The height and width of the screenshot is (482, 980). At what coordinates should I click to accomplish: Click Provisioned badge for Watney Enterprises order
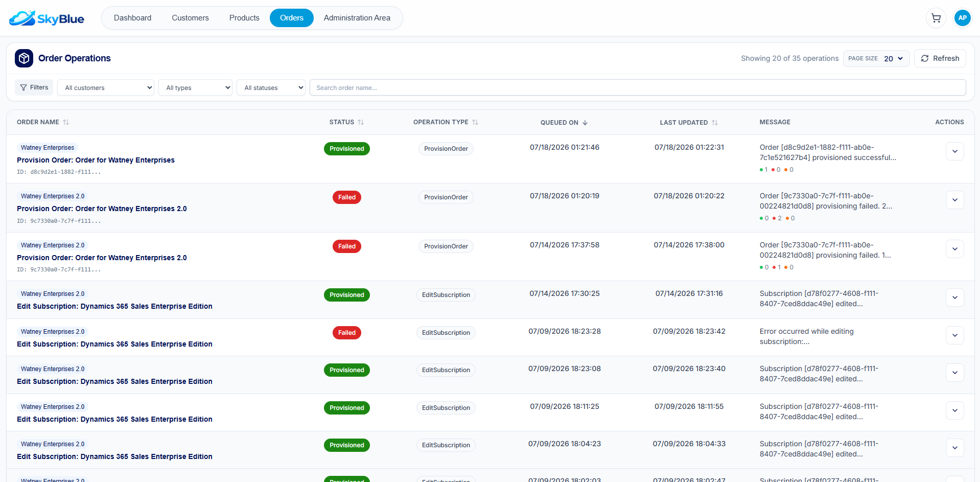pos(346,149)
